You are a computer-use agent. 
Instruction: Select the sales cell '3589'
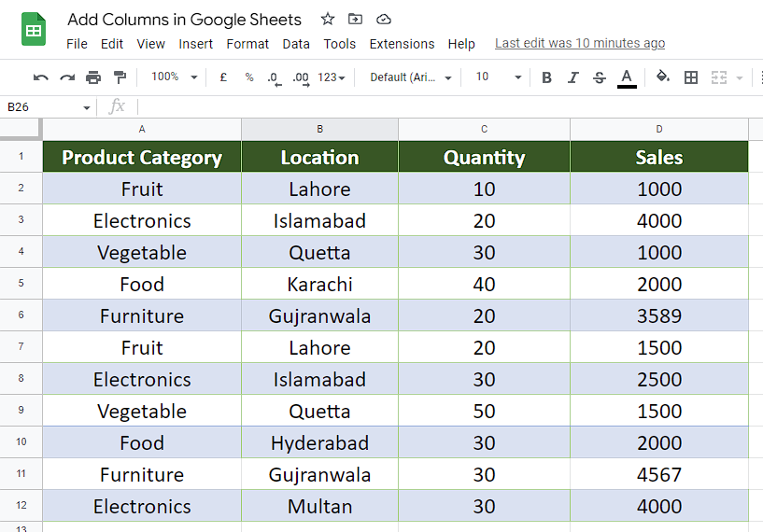[x=659, y=315]
